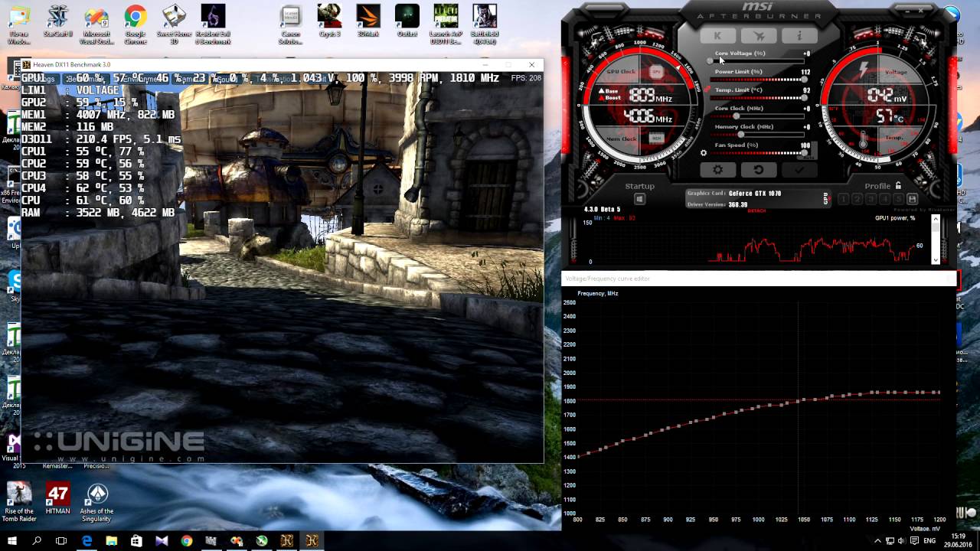Open the Afterburner information button

(799, 36)
